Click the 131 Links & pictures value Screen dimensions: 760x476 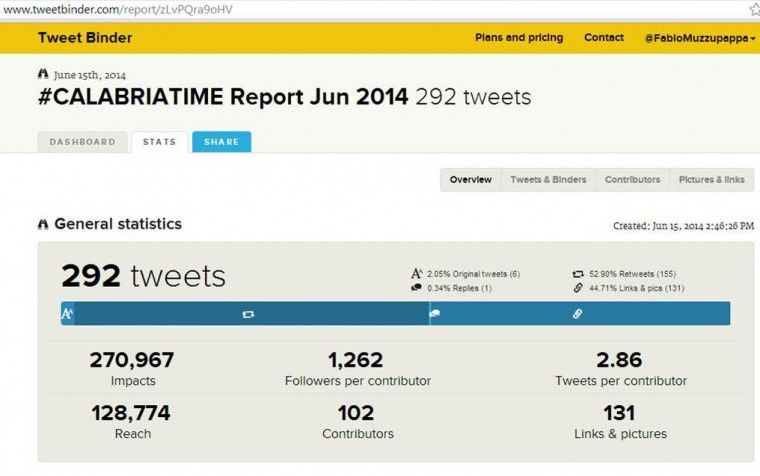(619, 413)
